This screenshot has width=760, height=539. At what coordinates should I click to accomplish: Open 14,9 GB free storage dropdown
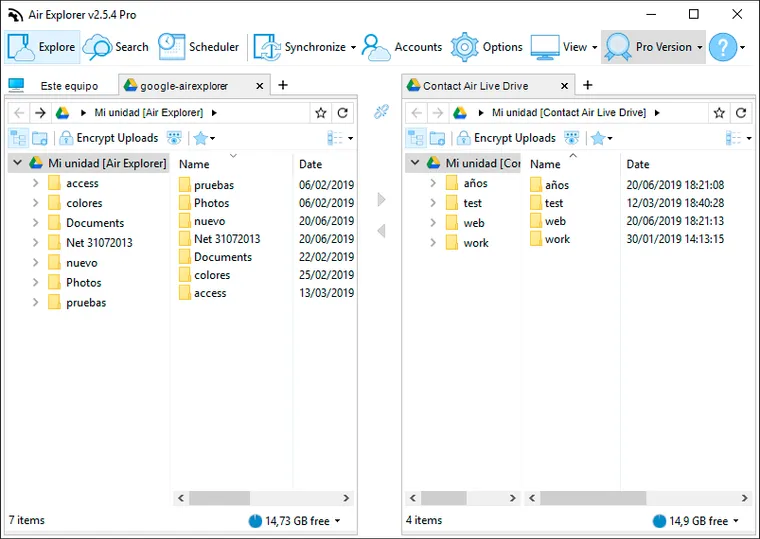coord(697,521)
